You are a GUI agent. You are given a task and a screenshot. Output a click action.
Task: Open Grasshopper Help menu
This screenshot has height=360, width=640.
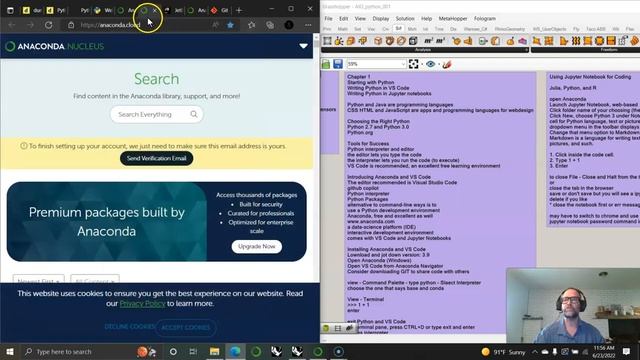[x=426, y=18]
